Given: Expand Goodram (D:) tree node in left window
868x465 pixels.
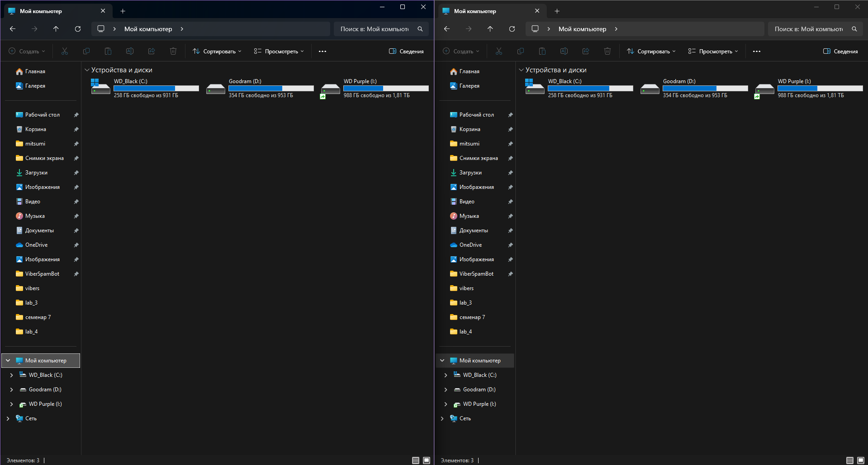Looking at the screenshot, I should coord(12,390).
